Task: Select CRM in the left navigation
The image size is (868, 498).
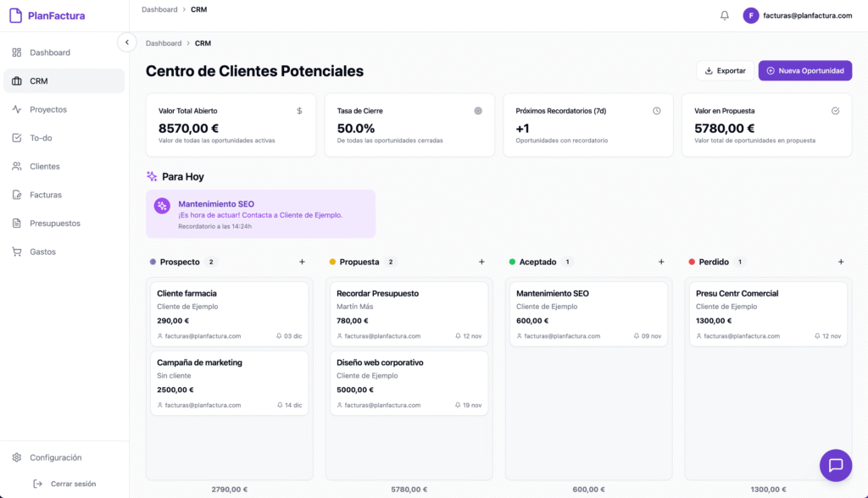Action: click(x=37, y=80)
